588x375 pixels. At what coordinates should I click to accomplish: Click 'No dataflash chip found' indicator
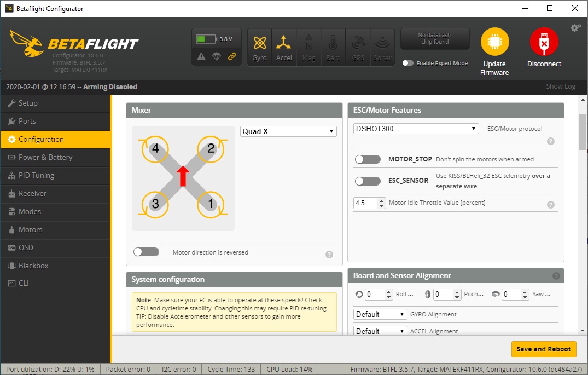(435, 39)
